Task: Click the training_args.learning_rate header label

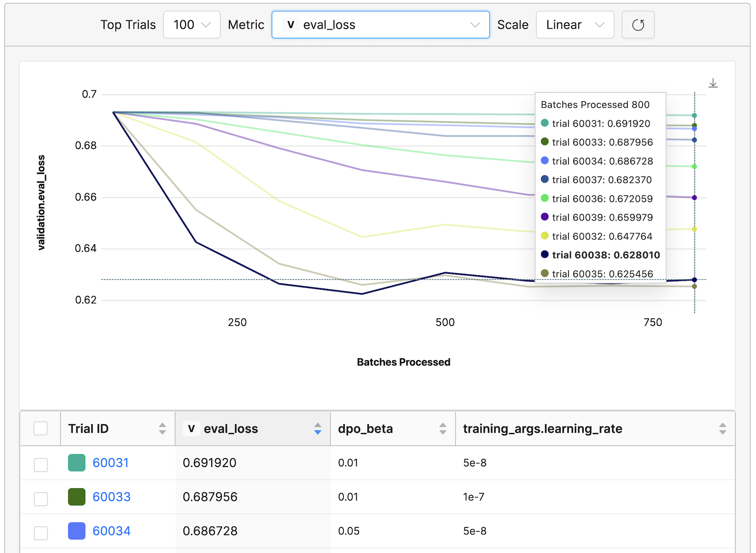Action: pyautogui.click(x=543, y=429)
